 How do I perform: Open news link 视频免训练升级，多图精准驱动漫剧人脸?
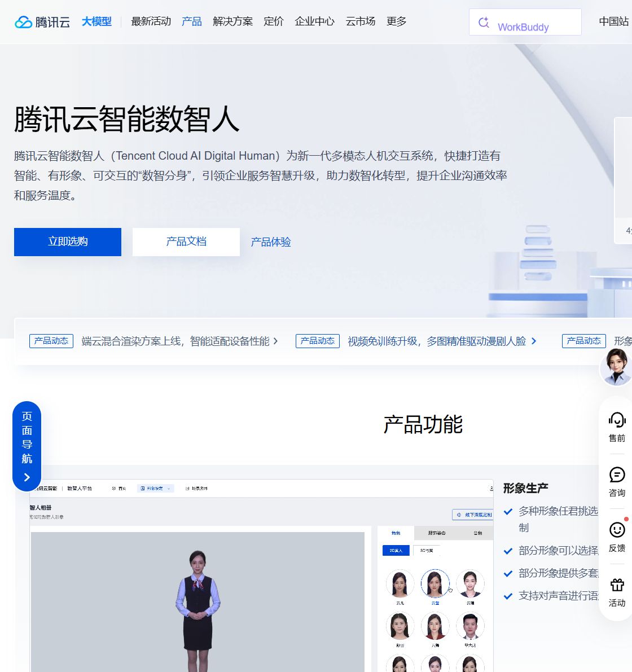437,341
